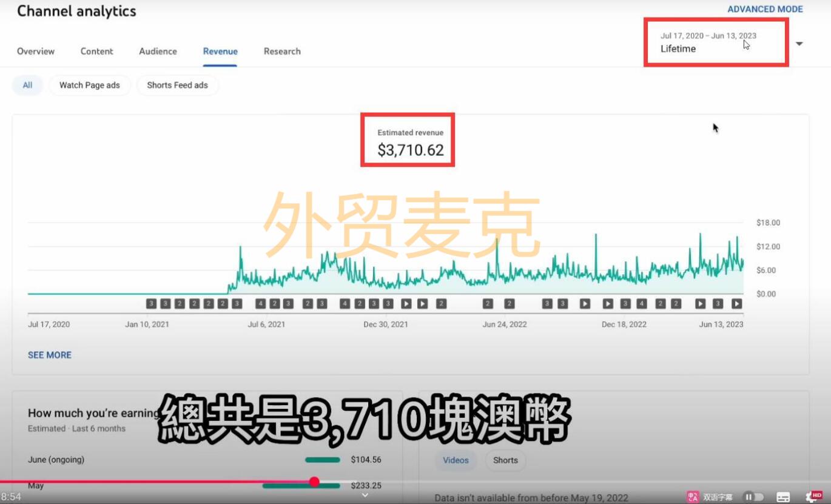The width and height of the screenshot is (831, 504).
Task: Click the Jan 10, 2021 axis label
Action: tap(147, 324)
